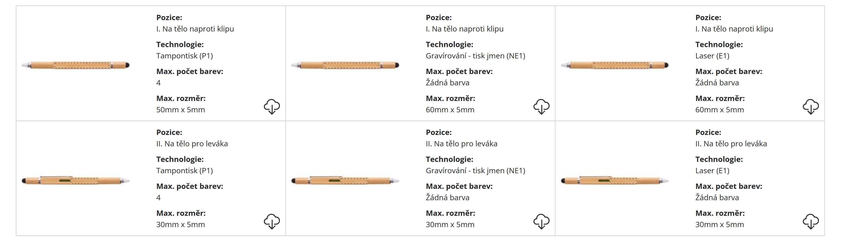Viewport: 868px width, 245px height.
Task: Download template for Laser left-hander position II
Action: (x=810, y=221)
